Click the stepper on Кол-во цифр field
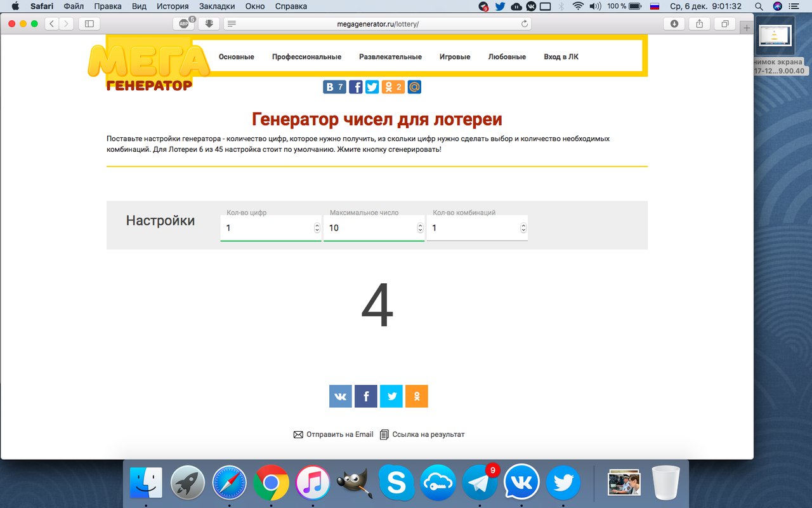 pyautogui.click(x=317, y=228)
